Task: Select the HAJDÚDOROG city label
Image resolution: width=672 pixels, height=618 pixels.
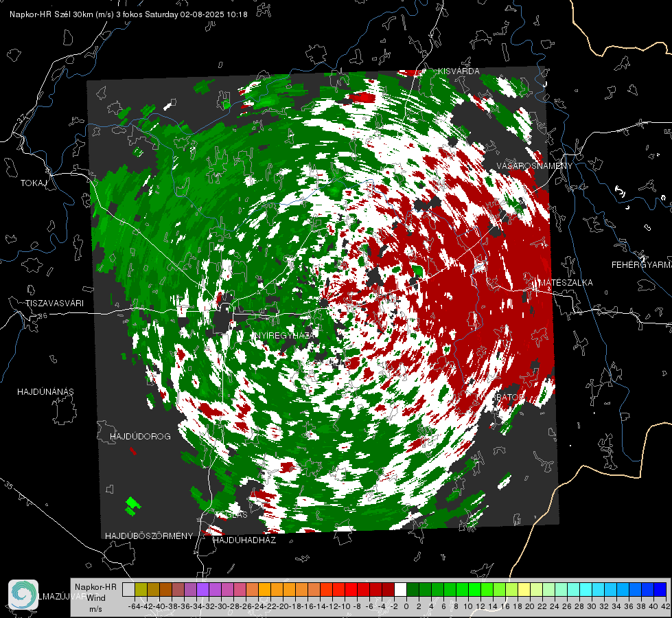Action: [140, 437]
